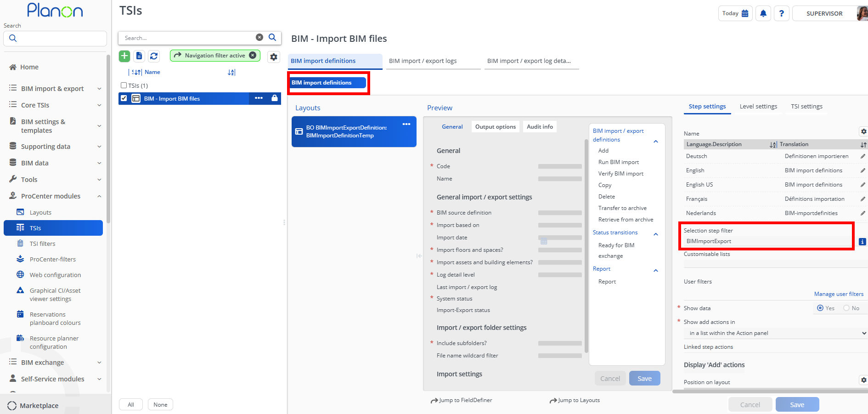Screen dimensions: 868x414
Task: Click the user avatar picture
Action: (862, 13)
